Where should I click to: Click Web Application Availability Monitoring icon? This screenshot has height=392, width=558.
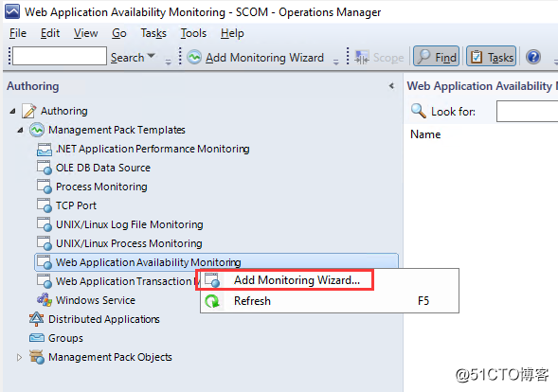45,262
